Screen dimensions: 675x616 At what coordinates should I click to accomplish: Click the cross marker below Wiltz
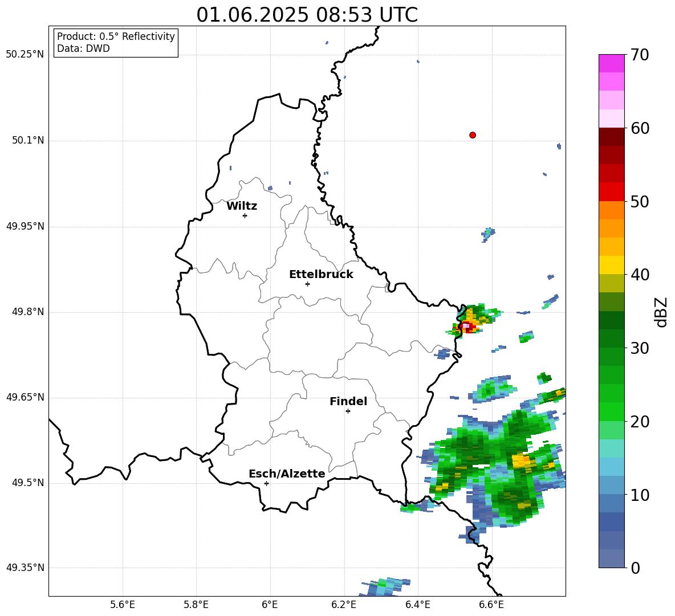click(x=245, y=215)
